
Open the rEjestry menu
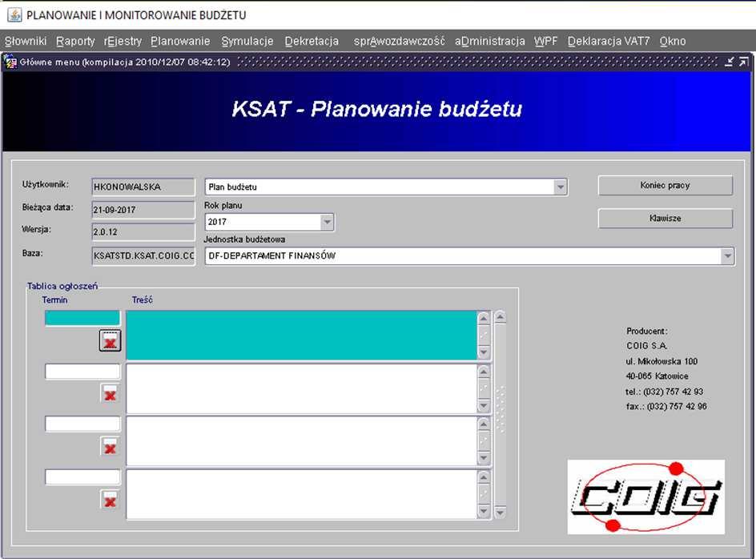123,41
